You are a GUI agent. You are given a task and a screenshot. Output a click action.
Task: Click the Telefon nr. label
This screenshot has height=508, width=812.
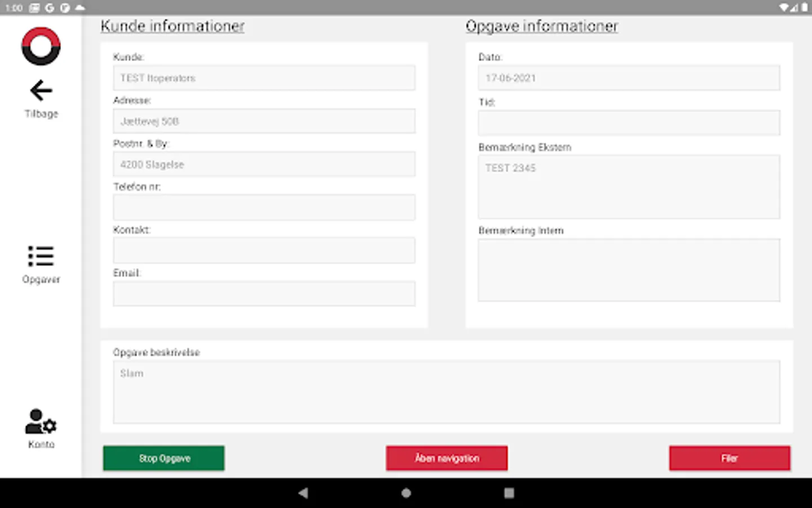point(137,187)
